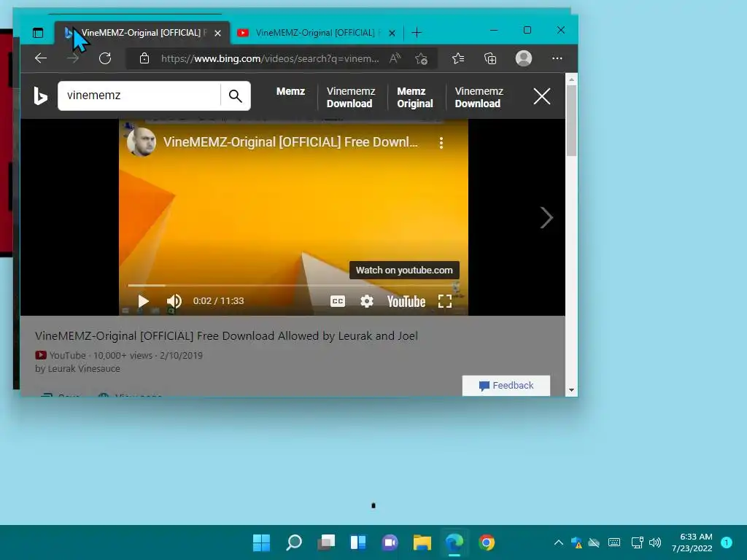Open the Feedback button
Screen dimensions: 747x560
point(506,385)
